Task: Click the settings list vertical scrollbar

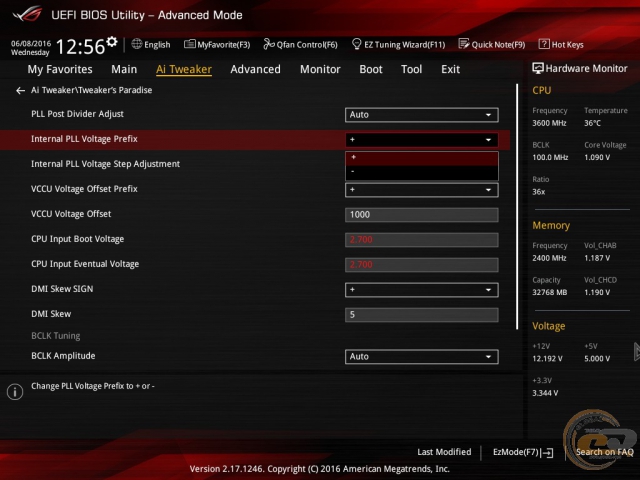Action: (517, 207)
